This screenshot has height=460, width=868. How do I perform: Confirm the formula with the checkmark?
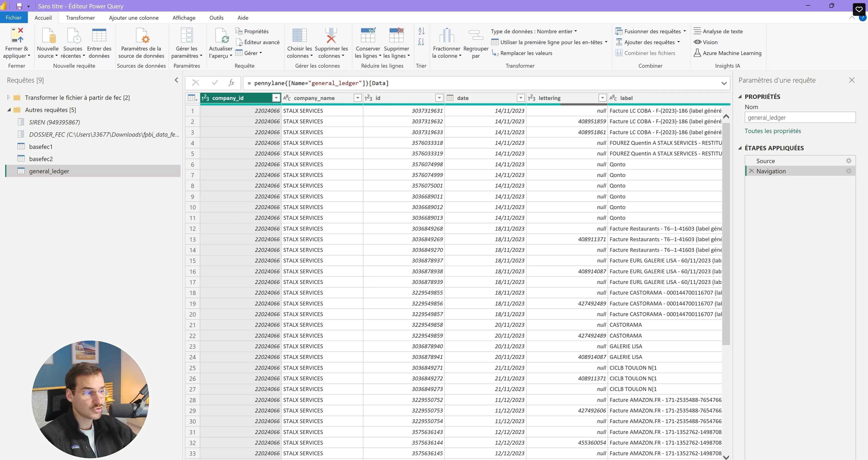[x=215, y=83]
